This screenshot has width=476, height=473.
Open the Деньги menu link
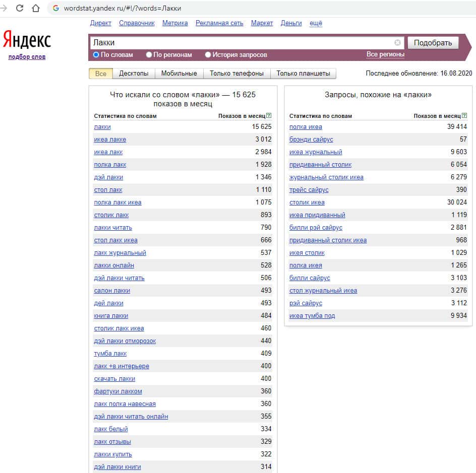point(291,23)
